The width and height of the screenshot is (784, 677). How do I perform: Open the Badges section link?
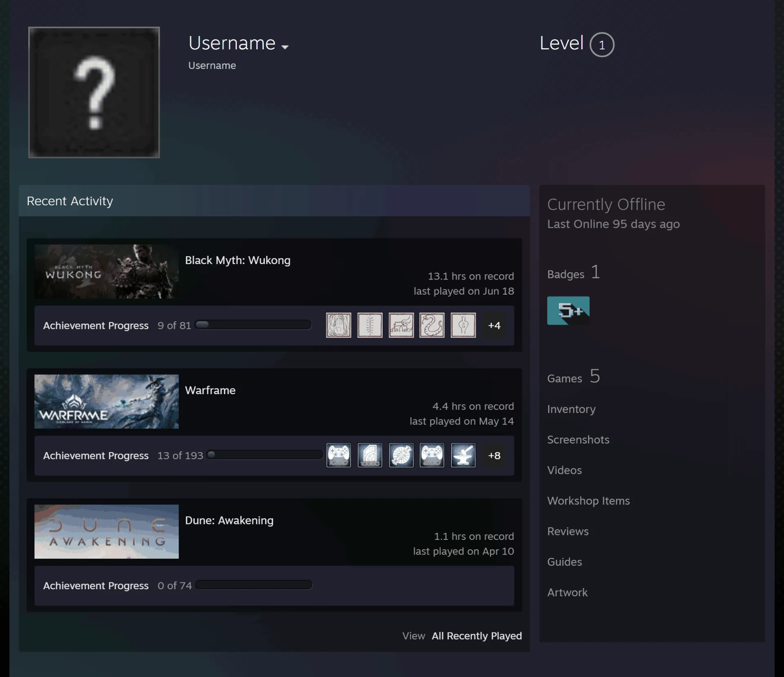[573, 273]
